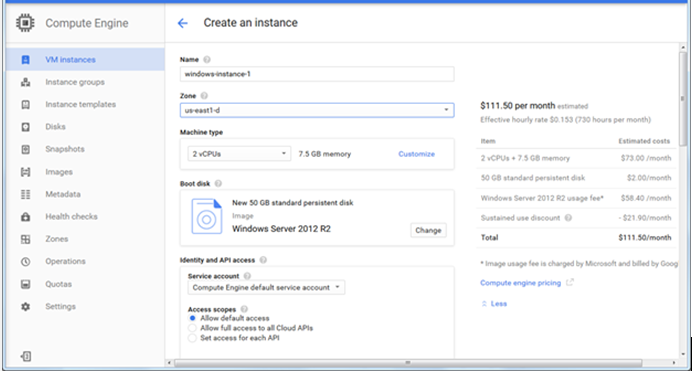The width and height of the screenshot is (692, 372).
Task: Click the Images sidebar icon
Action: point(26,172)
